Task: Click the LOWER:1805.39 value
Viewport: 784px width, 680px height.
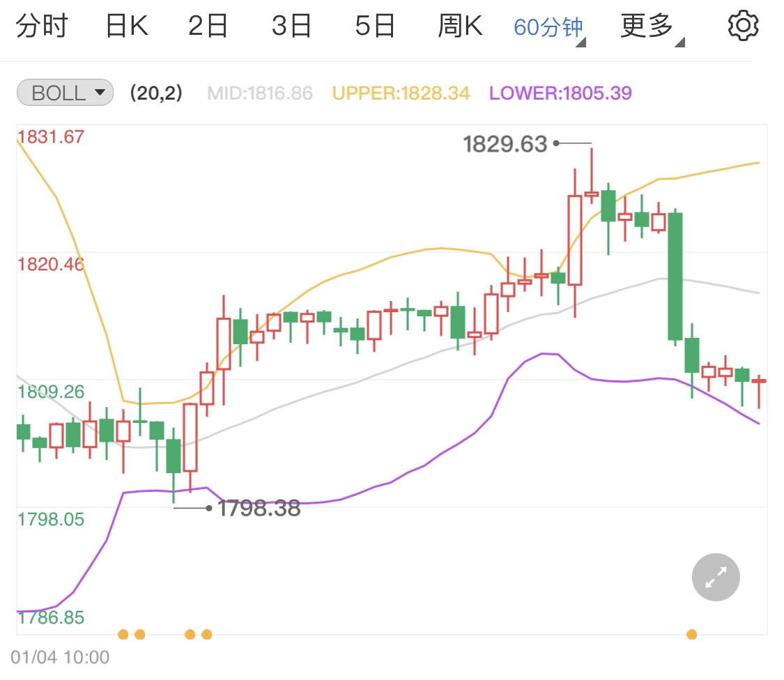Action: coord(560,93)
